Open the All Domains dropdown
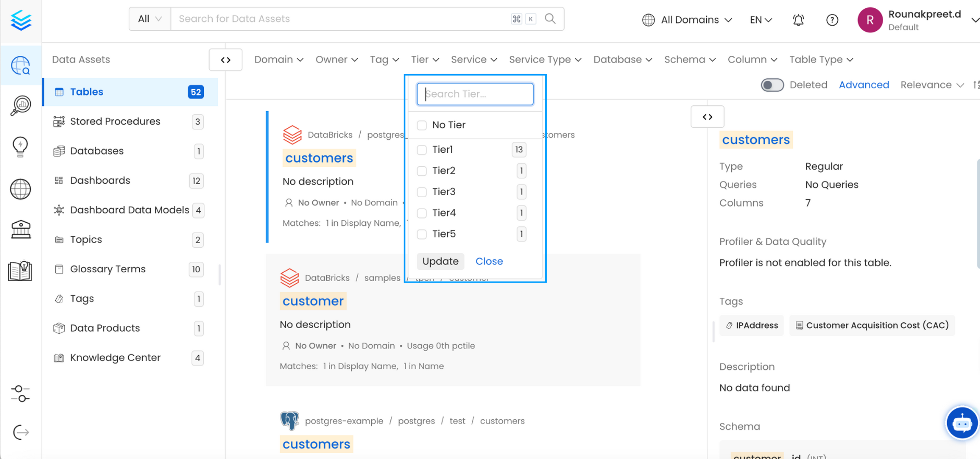 pyautogui.click(x=687, y=20)
